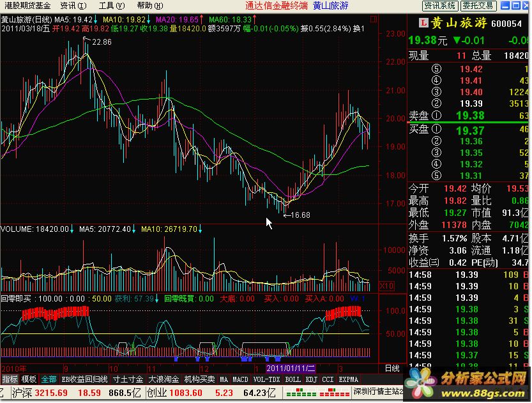
Task: Click the red L margin-trading icon
Action: tap(423, 23)
